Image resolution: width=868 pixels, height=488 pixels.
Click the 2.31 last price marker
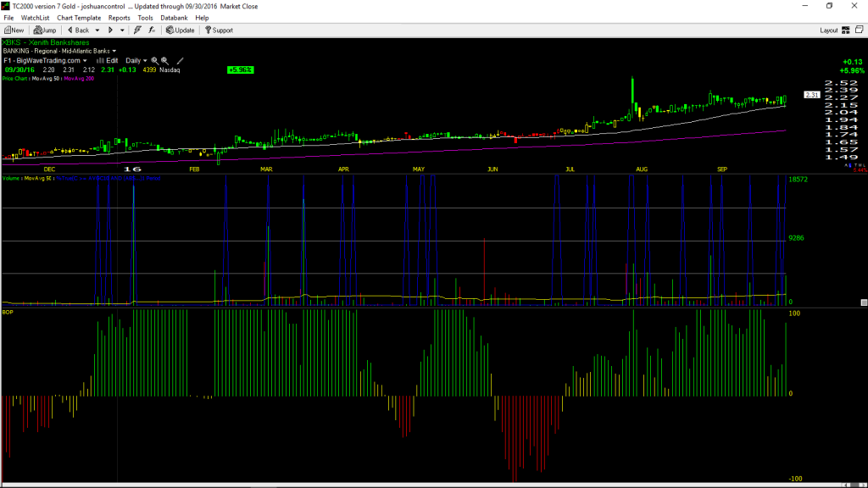point(812,95)
